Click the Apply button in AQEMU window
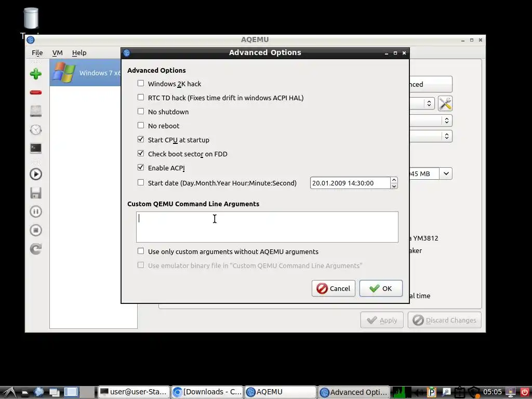The image size is (532, 399). pyautogui.click(x=382, y=320)
